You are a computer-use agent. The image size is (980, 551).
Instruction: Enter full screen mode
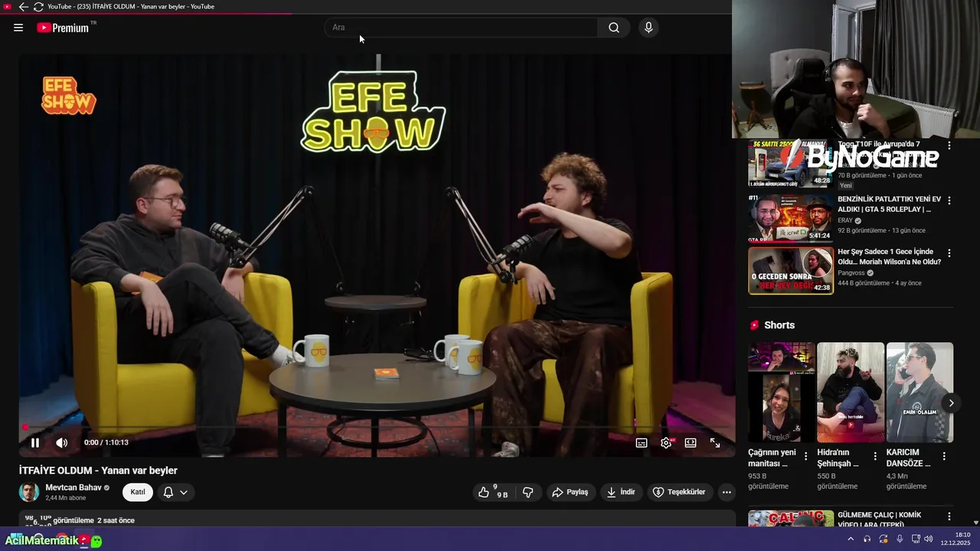[x=715, y=442]
